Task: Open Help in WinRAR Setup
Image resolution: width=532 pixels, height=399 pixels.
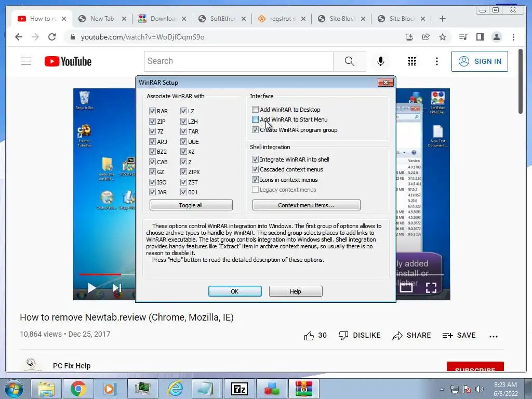Action: pyautogui.click(x=296, y=291)
